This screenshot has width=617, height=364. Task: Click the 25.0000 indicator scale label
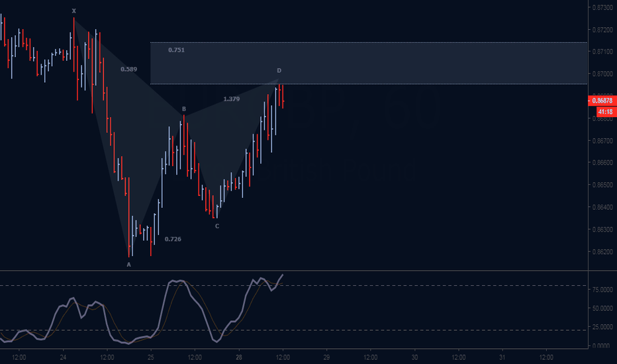[602, 327]
